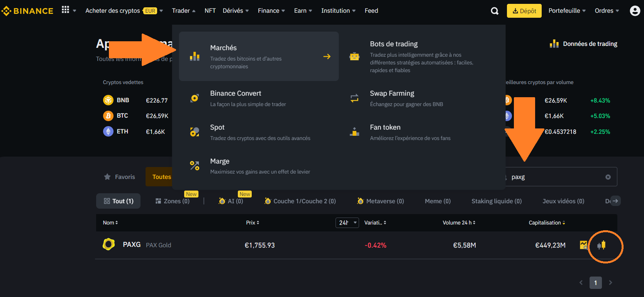The image size is (644, 297).
Task: Click the search magnifier icon in header
Action: coord(495,11)
